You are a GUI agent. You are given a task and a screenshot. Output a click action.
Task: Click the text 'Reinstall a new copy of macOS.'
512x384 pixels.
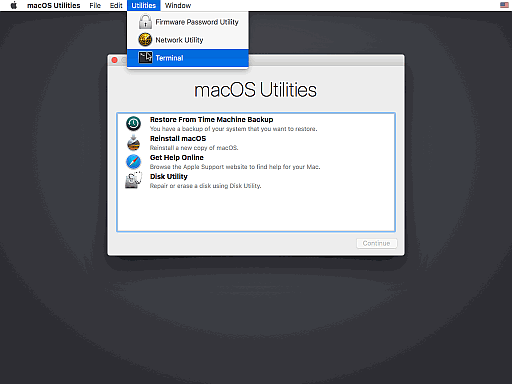pyautogui.click(x=194, y=148)
